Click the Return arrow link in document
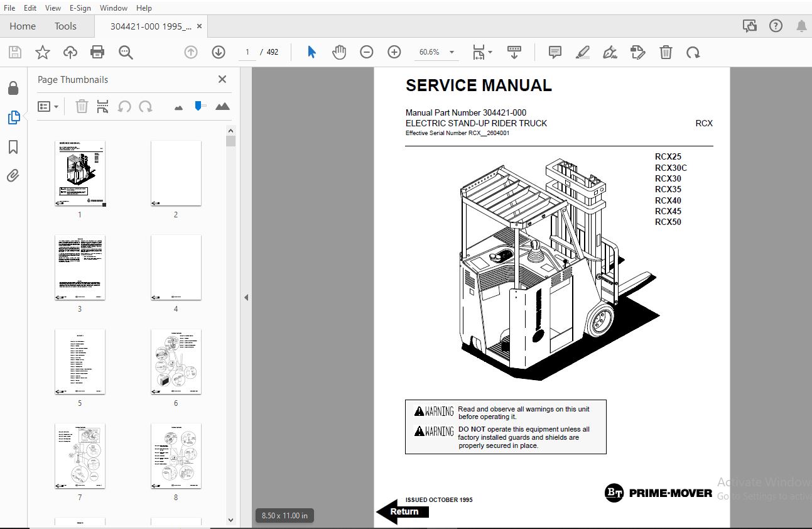Image resolution: width=812 pixels, height=529 pixels. point(403,511)
